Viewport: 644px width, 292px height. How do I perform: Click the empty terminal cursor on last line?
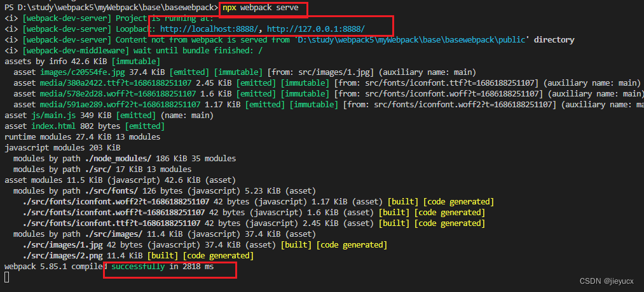click(x=7, y=277)
